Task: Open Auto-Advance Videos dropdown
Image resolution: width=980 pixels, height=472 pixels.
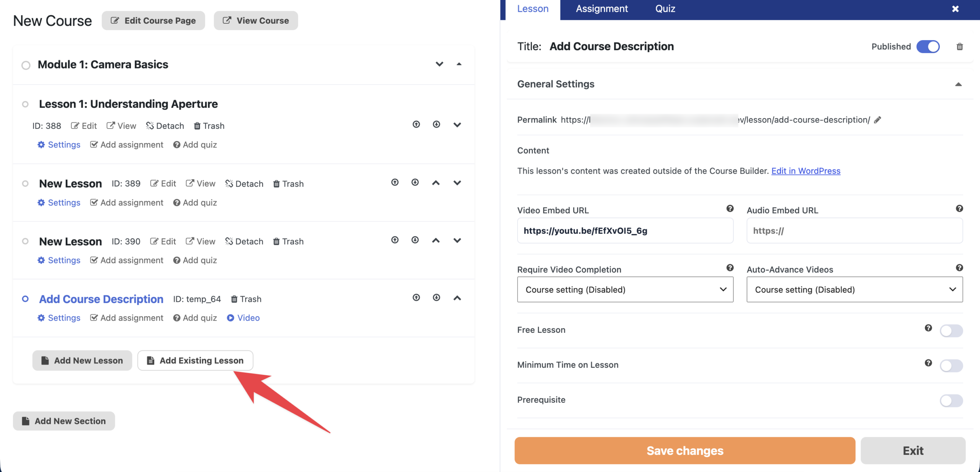Action: click(854, 290)
